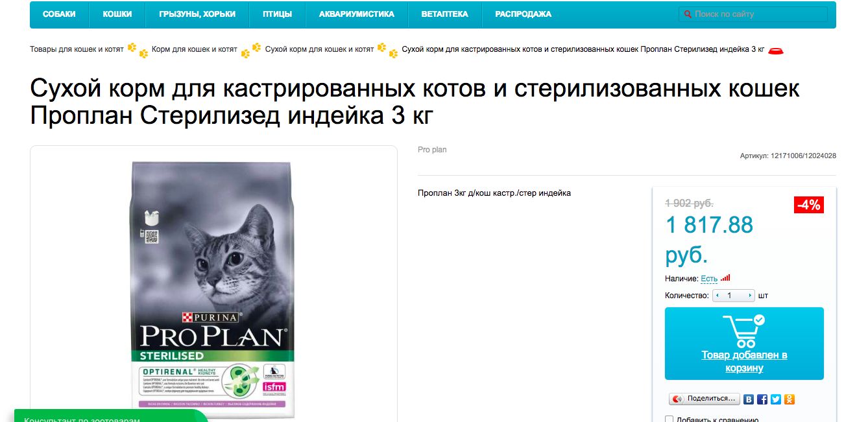
Task: Click the 'Товар добавлен в корзину' link
Action: point(744,362)
